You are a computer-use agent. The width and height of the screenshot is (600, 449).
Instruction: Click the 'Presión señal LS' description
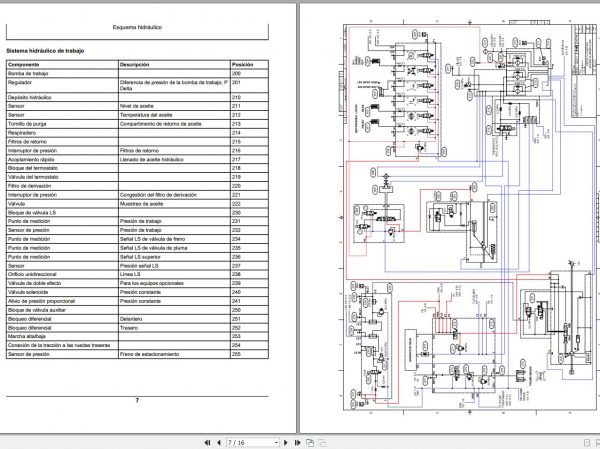(x=139, y=266)
